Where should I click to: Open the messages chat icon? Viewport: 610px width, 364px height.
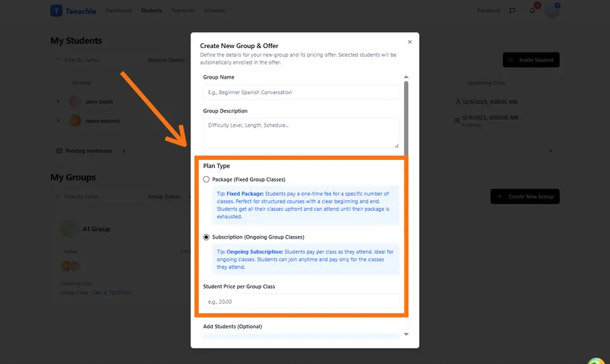coord(512,10)
